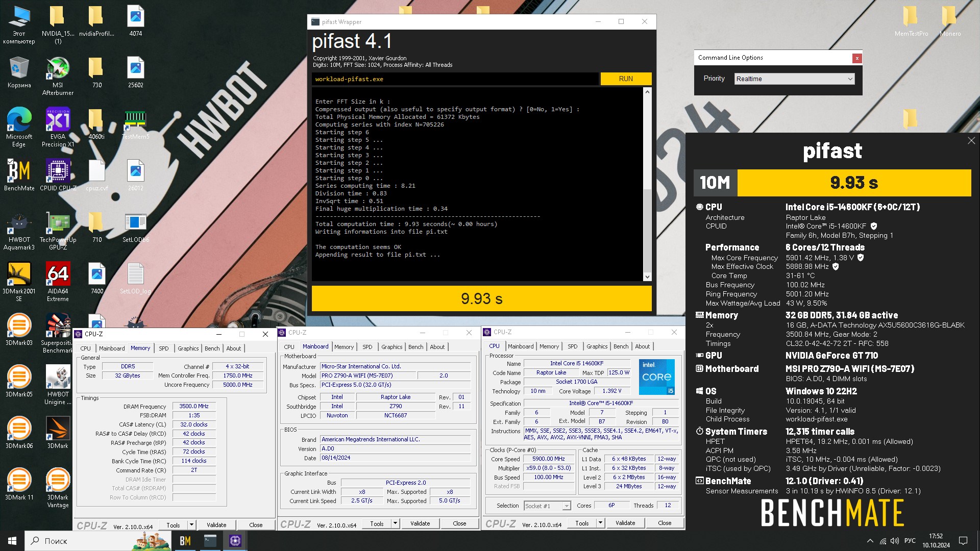Click 9.93 s result bar in pifast Wrapper
The width and height of the screenshot is (980, 551).
coord(481,298)
